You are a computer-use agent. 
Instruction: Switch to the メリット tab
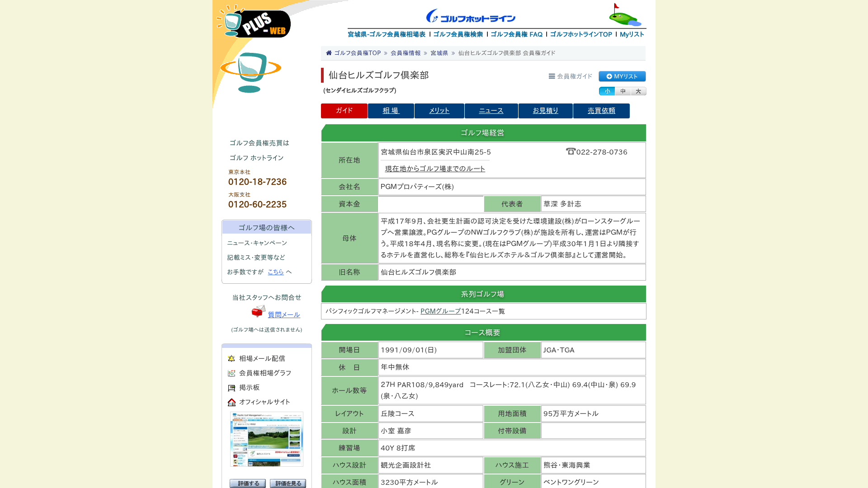click(x=439, y=111)
